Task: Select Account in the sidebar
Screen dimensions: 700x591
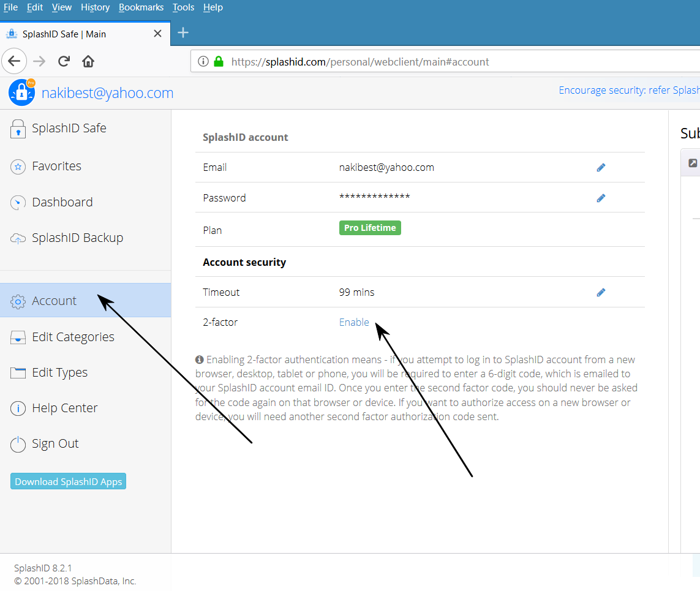Action: coord(85,301)
